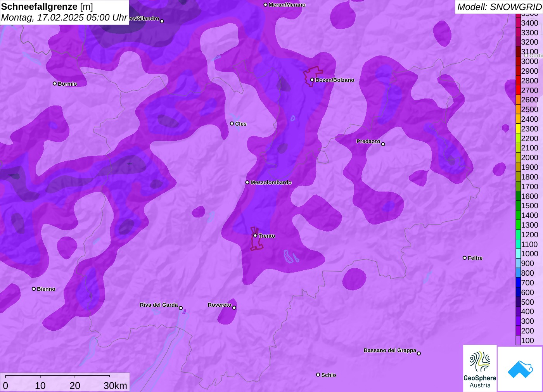
Task: Click the 2000 legend value
Action: point(529,157)
